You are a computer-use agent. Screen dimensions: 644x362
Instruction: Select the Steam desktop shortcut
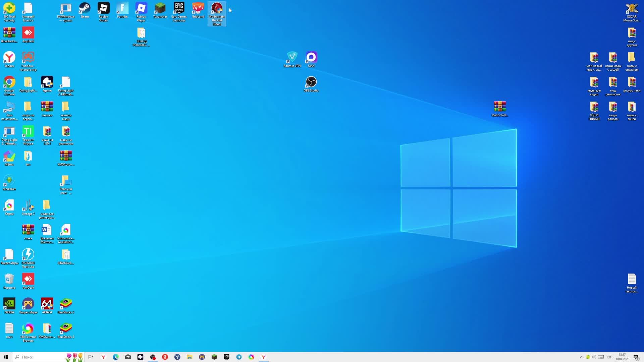pos(85,8)
